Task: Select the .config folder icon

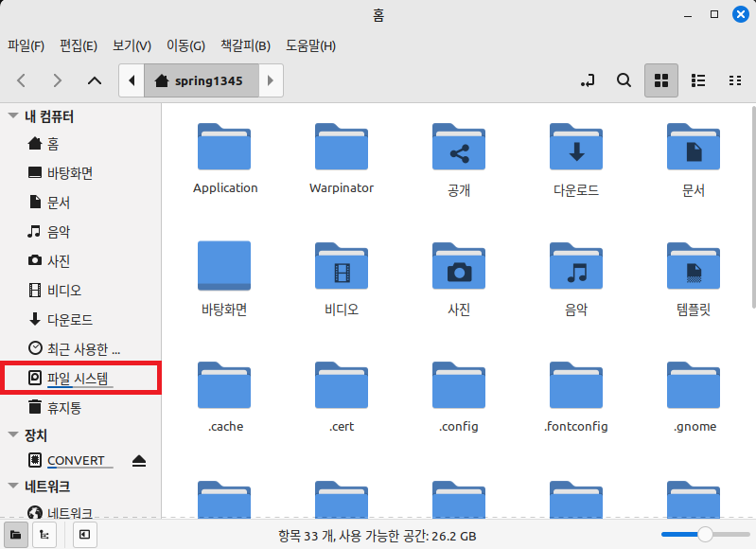Action: point(459,385)
